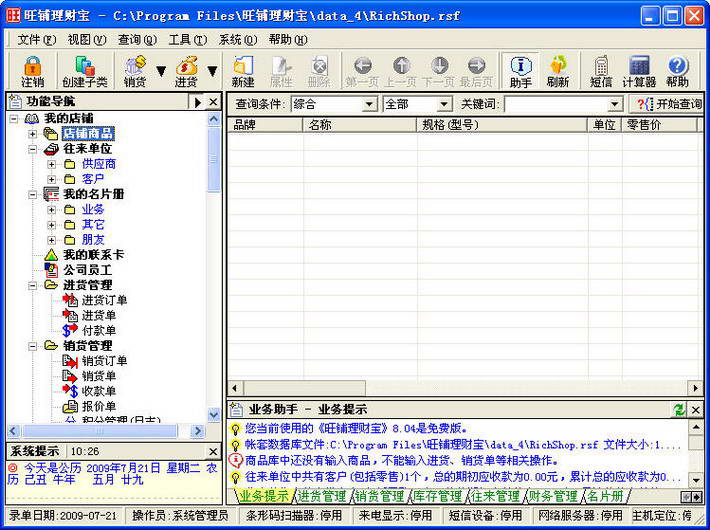Image resolution: width=710 pixels, height=530 pixels.
Task: Open the 全部 filter dropdown
Action: pyautogui.click(x=444, y=105)
